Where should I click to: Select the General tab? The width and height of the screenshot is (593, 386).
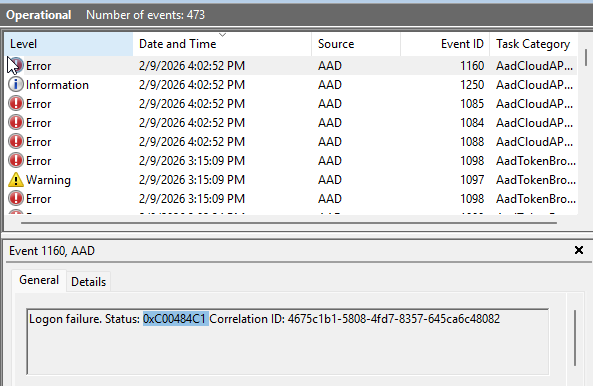click(x=39, y=280)
